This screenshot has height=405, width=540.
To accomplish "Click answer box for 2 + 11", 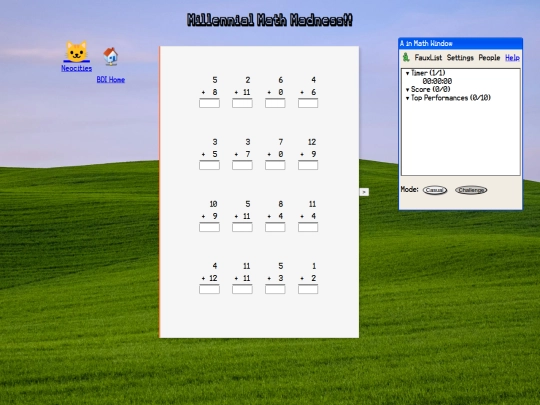I will 242,103.
